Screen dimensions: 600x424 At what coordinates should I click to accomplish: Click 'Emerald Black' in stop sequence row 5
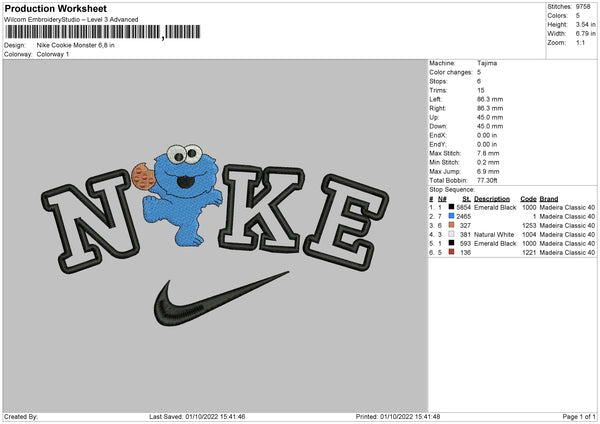pyautogui.click(x=495, y=243)
